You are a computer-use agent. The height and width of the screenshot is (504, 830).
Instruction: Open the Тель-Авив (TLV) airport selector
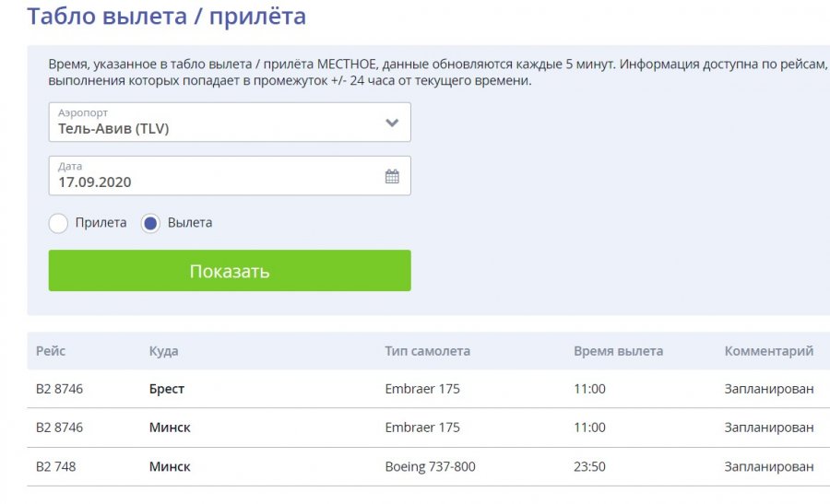click(230, 123)
